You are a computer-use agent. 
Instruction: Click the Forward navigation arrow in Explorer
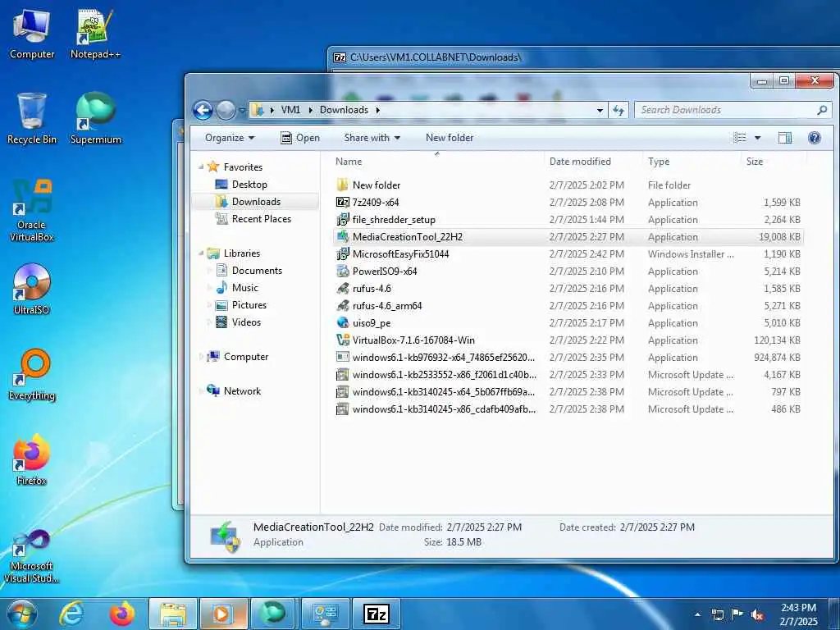226,111
